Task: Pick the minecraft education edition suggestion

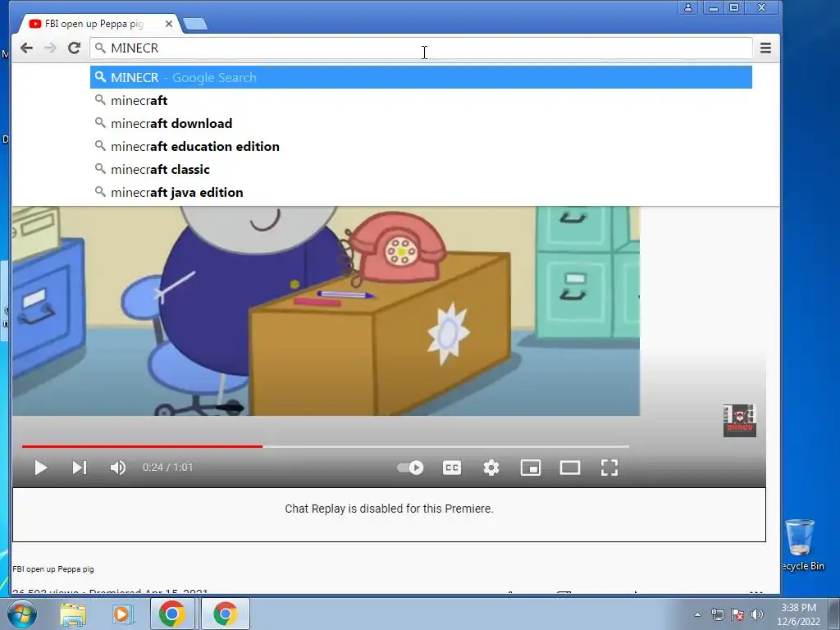Action: [x=421, y=146]
